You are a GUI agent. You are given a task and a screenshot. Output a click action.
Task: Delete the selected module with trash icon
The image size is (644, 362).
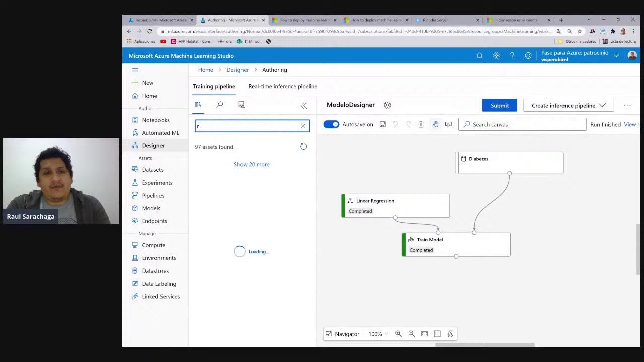click(x=421, y=124)
